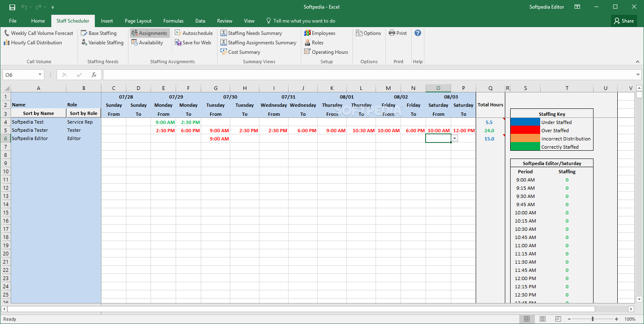644x324 pixels.
Task: Open Roles setup
Action: click(314, 43)
